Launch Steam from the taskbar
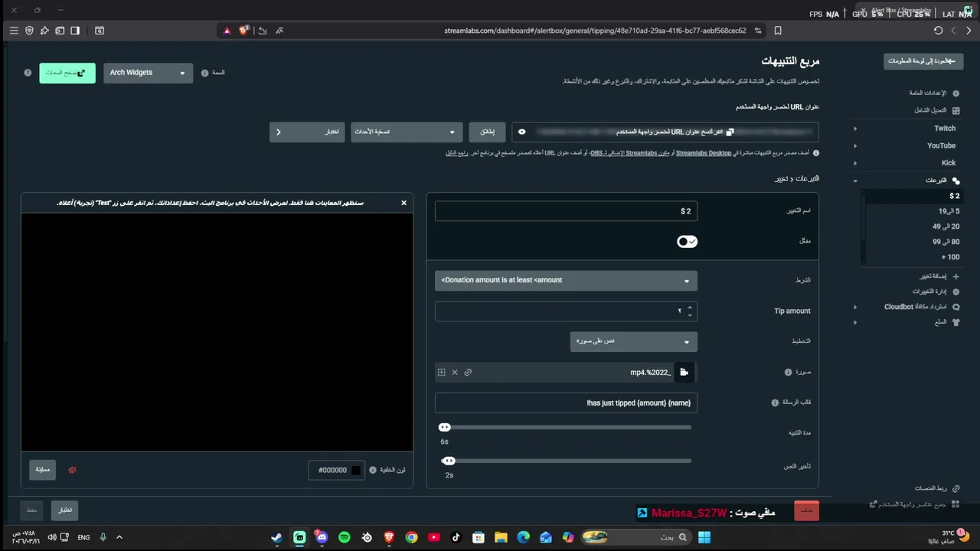 tap(276, 537)
